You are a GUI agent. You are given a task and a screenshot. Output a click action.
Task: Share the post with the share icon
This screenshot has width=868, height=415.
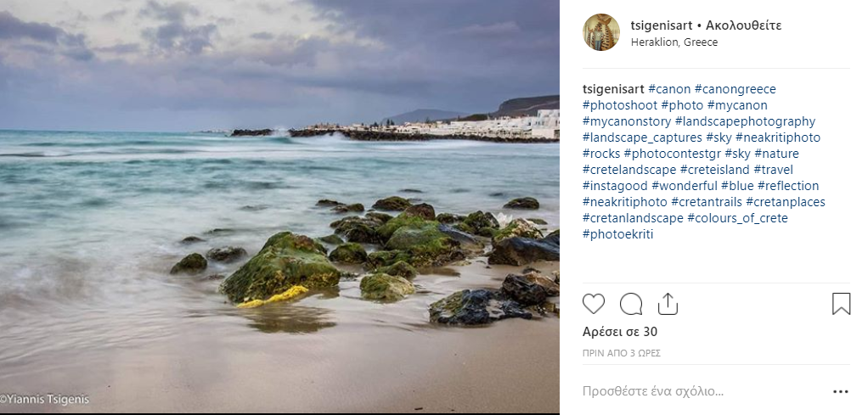click(668, 304)
